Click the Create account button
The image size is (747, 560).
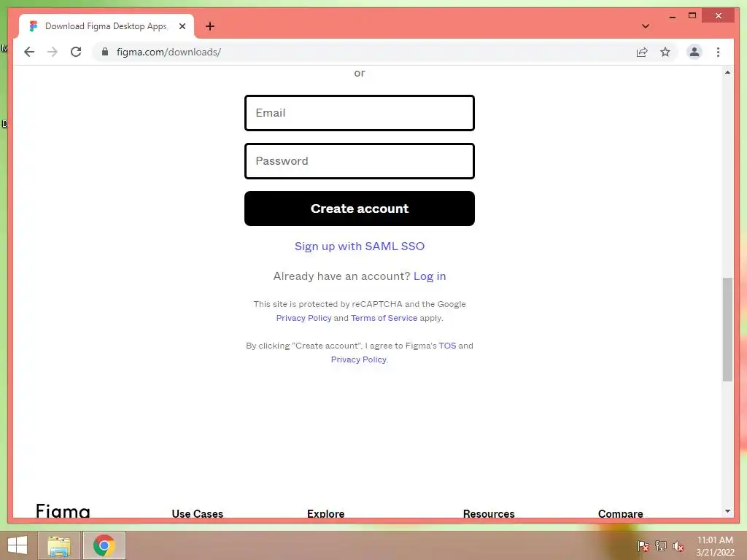pyautogui.click(x=359, y=209)
